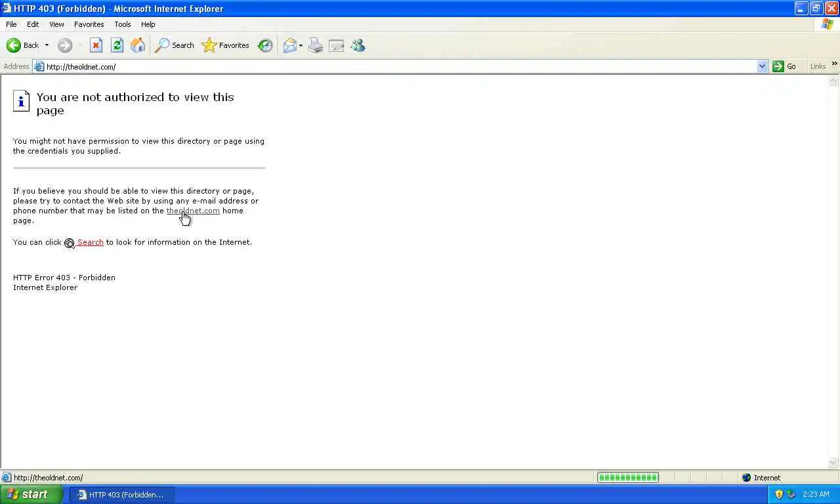Open the Tools menu
840x504 pixels.
(123, 24)
